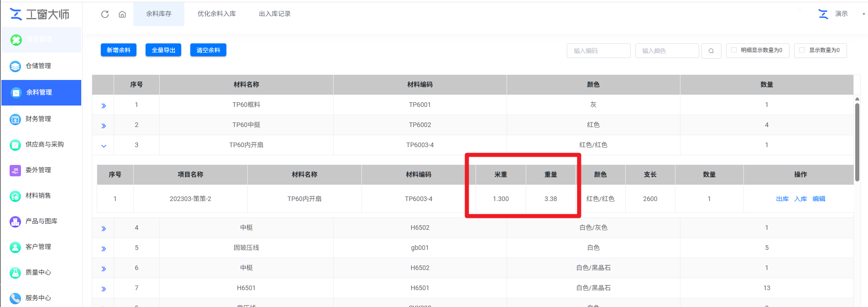This screenshot has height=307, width=868.
Task: Enable 显示数量为0 checkbox
Action: coord(802,50)
